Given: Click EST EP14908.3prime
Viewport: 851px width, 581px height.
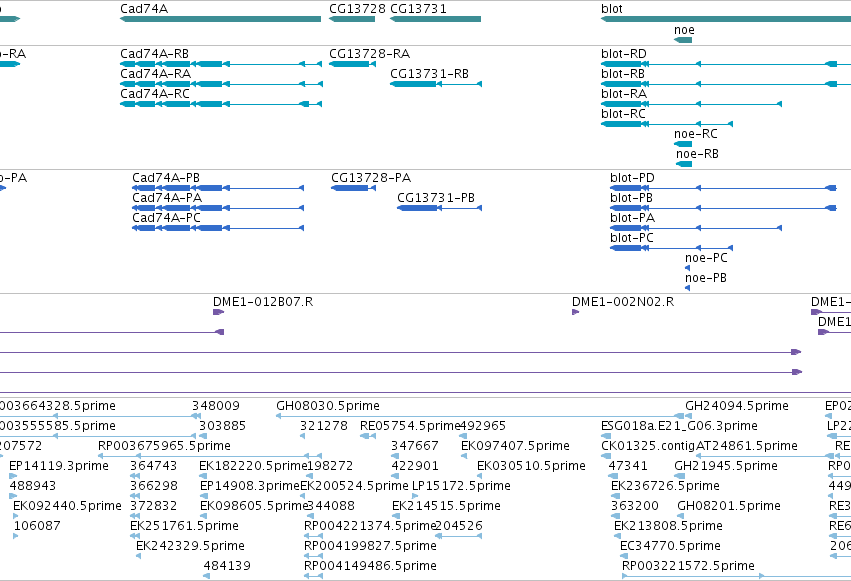Looking at the screenshot, I should coord(250,486).
